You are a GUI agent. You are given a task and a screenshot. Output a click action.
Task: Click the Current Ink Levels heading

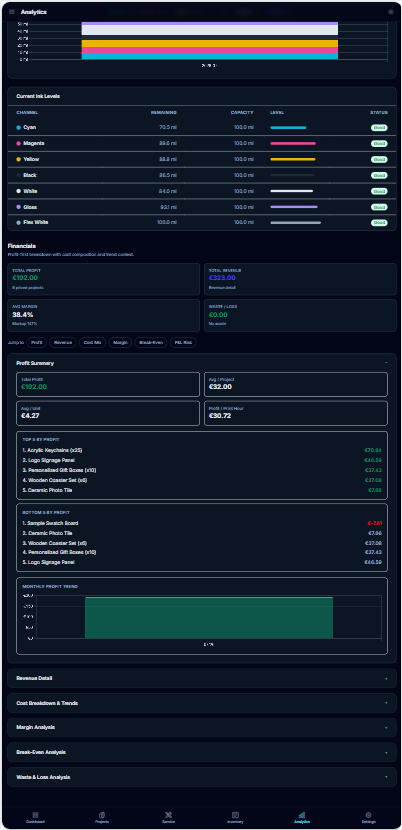(38, 96)
